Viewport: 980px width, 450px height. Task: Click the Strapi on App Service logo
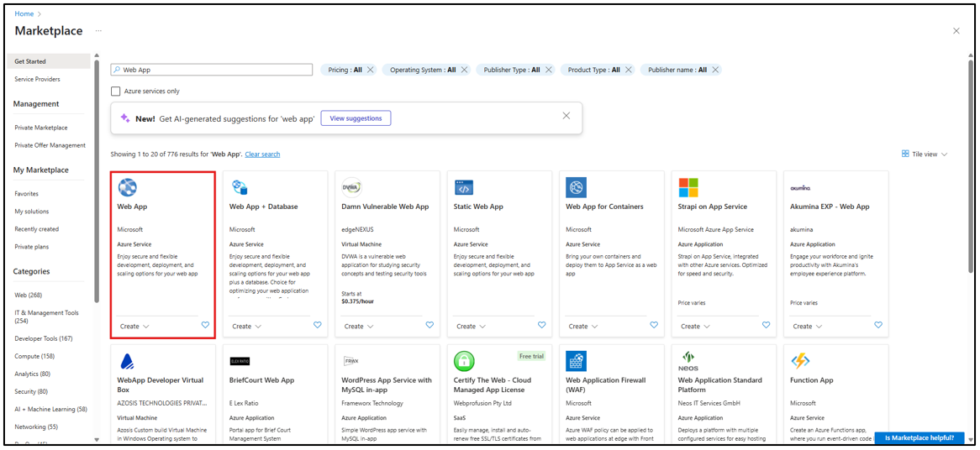pyautogui.click(x=688, y=187)
